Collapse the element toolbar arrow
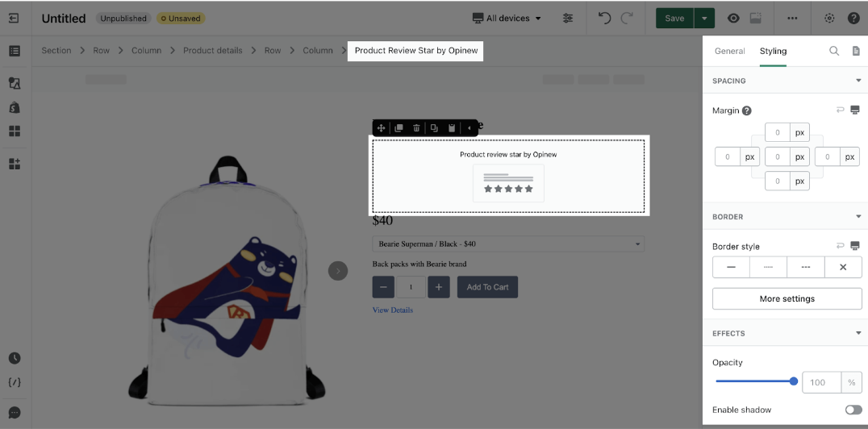 pyautogui.click(x=469, y=128)
